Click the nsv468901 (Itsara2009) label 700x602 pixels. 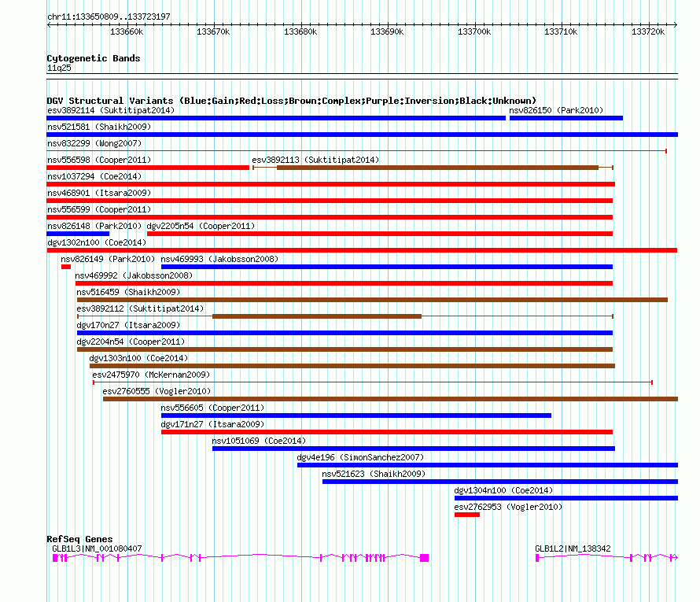(x=99, y=193)
